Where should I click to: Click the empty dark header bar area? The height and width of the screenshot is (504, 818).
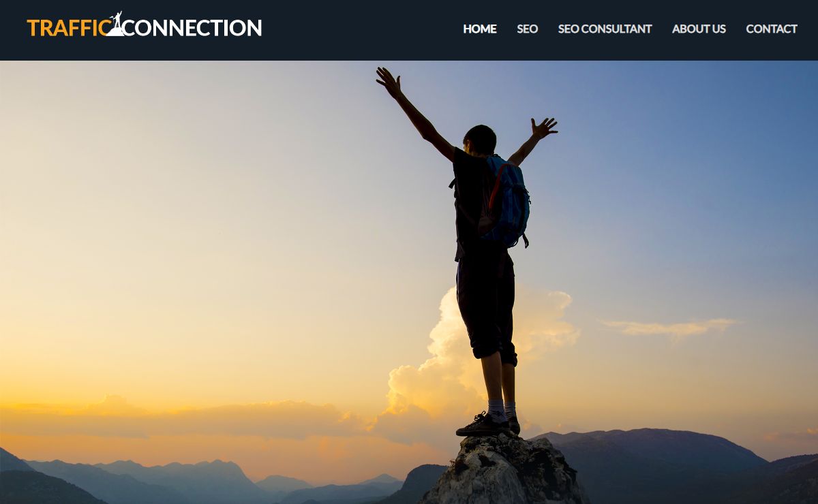coord(361,30)
